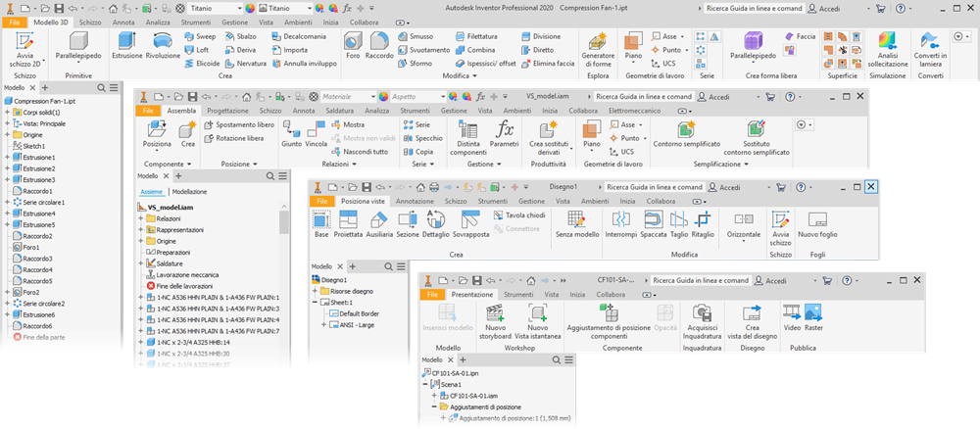
Task: Select the Proiettata view tool
Action: point(348,223)
